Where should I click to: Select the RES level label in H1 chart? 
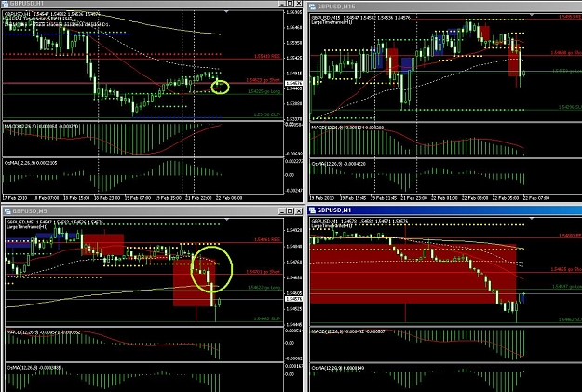tap(267, 56)
